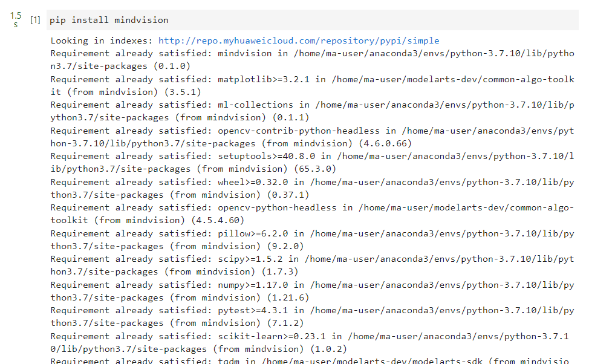This screenshot has width=589, height=364.
Task: Click the matplotlib>=3.2.1 requirement line
Action: pos(313,86)
